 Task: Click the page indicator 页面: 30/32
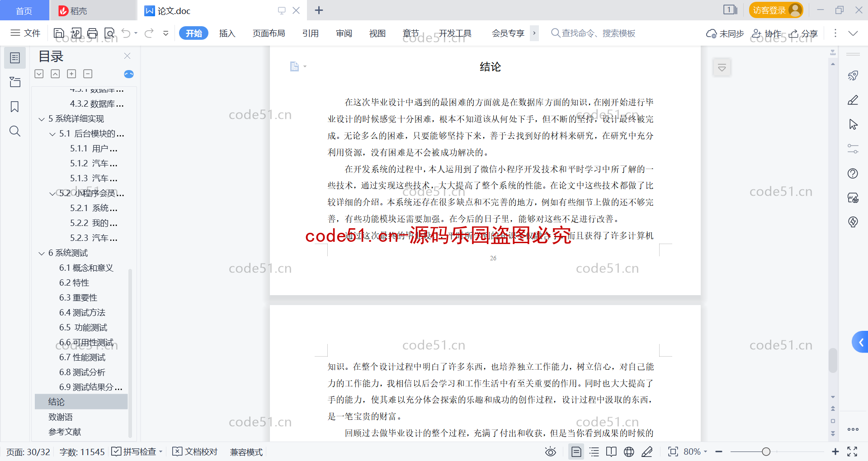(x=28, y=452)
